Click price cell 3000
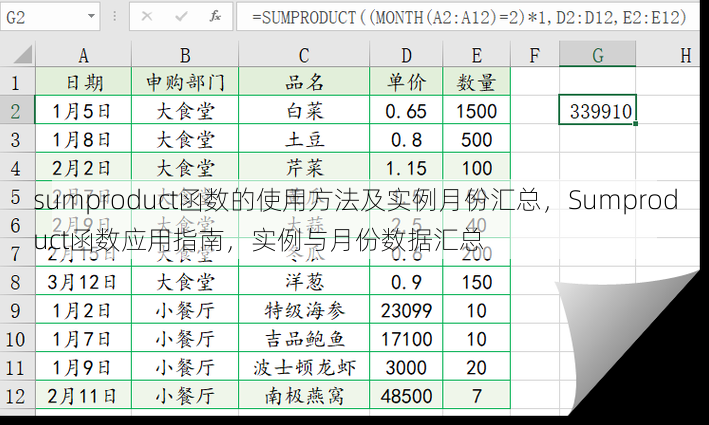 (406, 367)
